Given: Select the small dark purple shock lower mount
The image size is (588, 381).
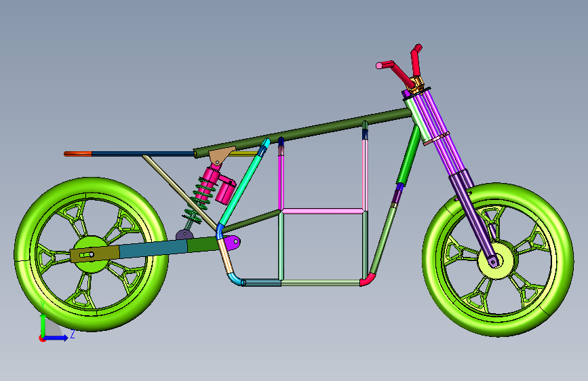Looking at the screenshot, I should (184, 235).
